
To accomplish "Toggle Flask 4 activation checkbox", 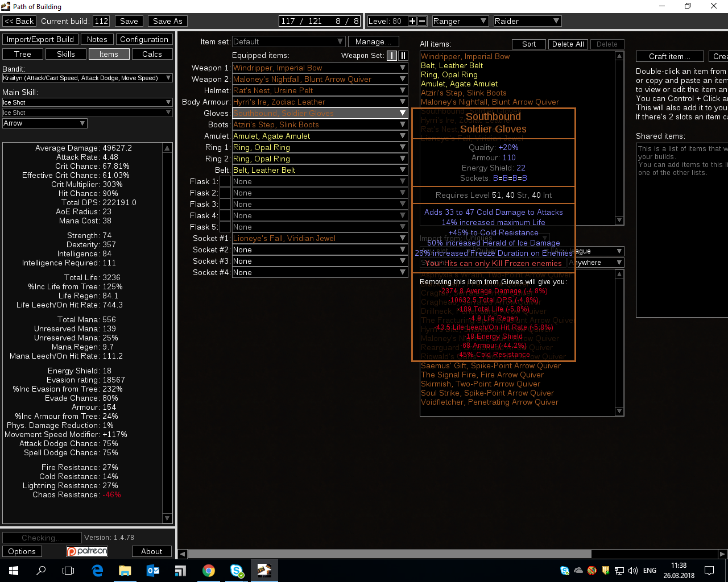I will [225, 215].
